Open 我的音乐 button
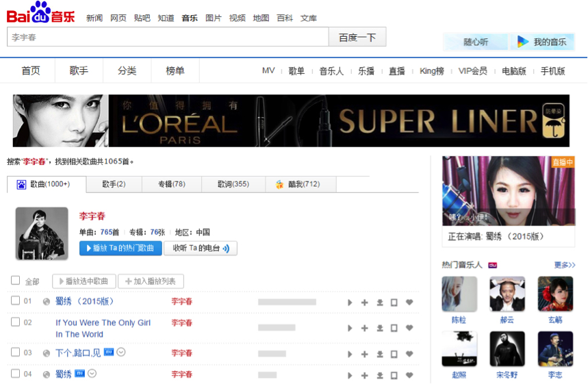Viewport: 588px width, 384px height. coord(542,42)
